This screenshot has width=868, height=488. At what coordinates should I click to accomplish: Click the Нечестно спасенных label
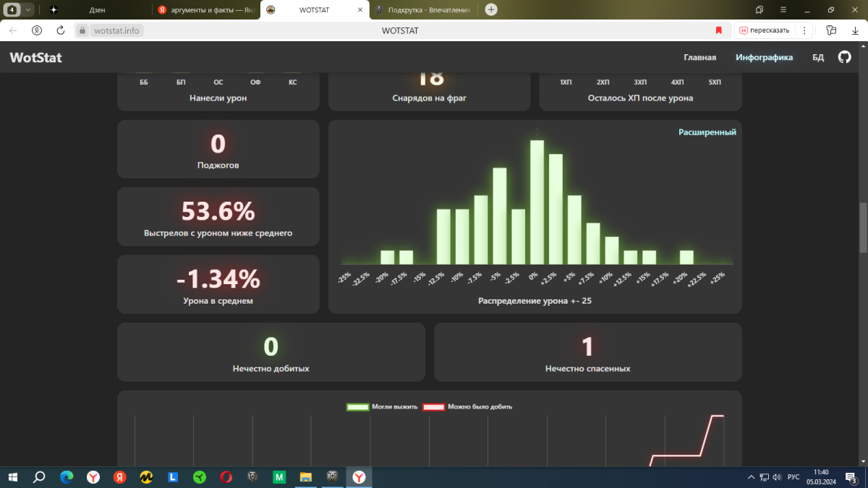tap(587, 369)
